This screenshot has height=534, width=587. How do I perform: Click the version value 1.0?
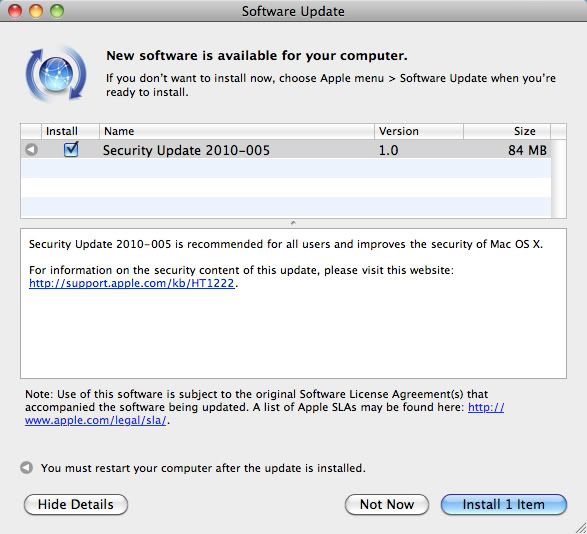coord(388,150)
